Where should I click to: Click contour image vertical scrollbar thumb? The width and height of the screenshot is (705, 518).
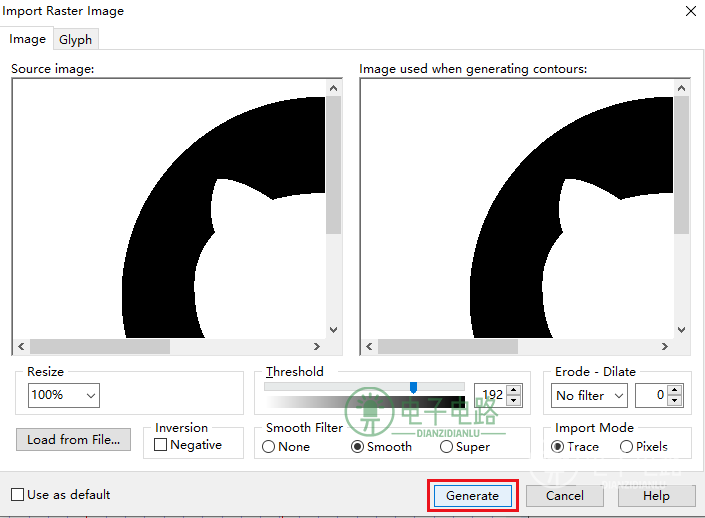[682, 165]
